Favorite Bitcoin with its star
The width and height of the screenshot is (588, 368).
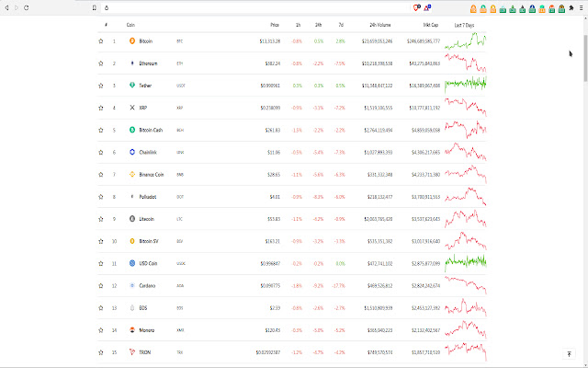coord(100,40)
